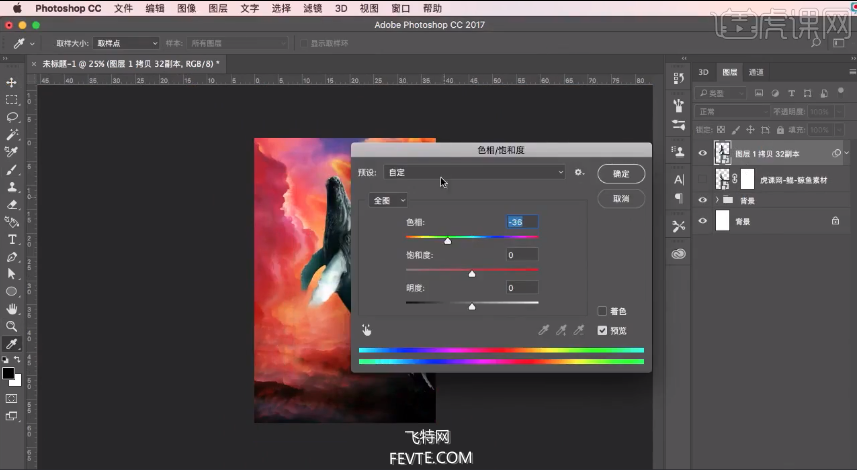Screen dimensions: 857x470
Task: Open the 预设 preset dropdown showing 自定
Action: coord(474,172)
